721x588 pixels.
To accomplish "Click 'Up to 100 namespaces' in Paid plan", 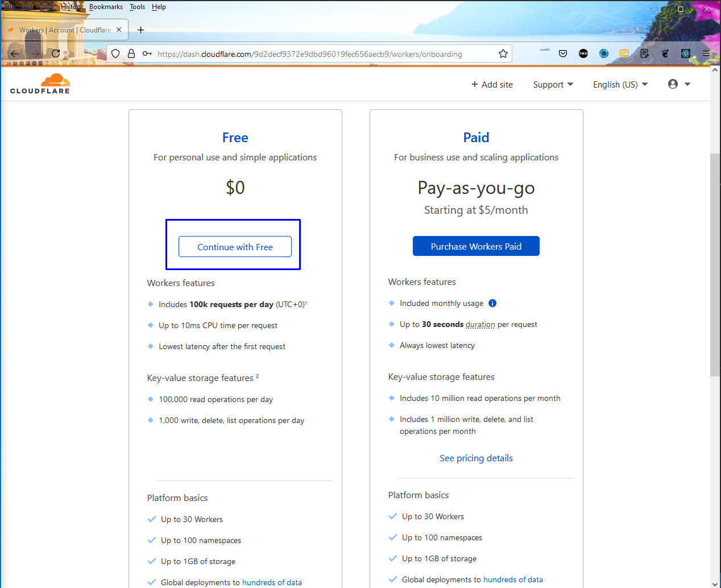I will 442,537.
